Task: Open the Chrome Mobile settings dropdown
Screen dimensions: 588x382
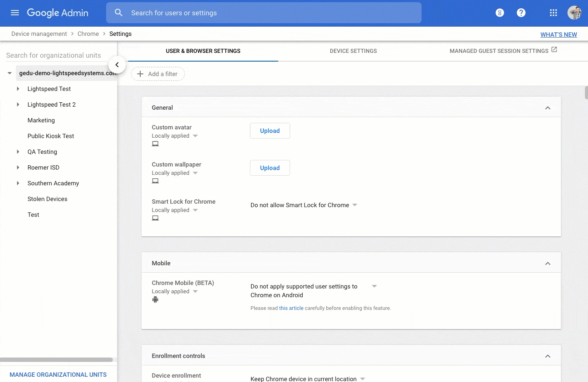Action: pos(374,286)
